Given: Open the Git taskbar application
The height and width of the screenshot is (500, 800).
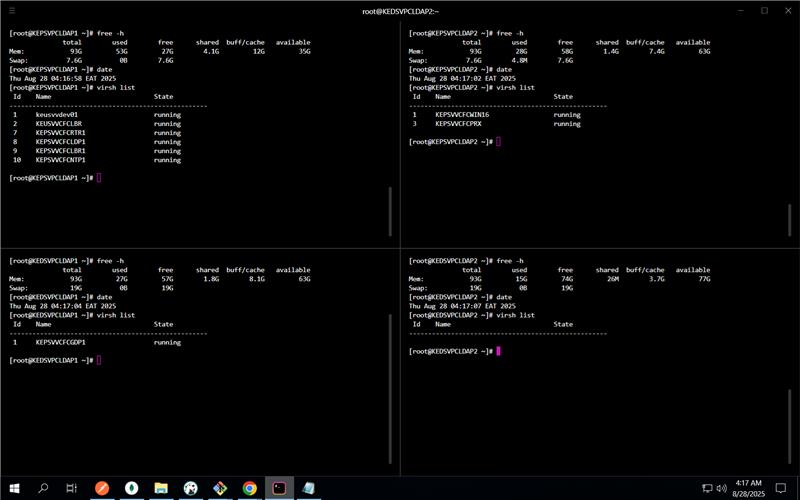Looking at the screenshot, I should (220, 488).
